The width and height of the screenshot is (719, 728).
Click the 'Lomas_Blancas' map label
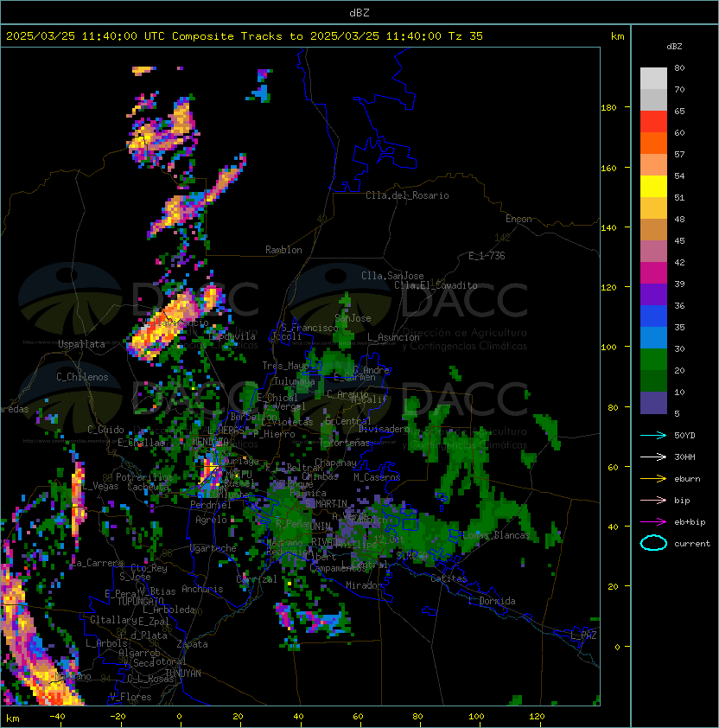click(496, 535)
